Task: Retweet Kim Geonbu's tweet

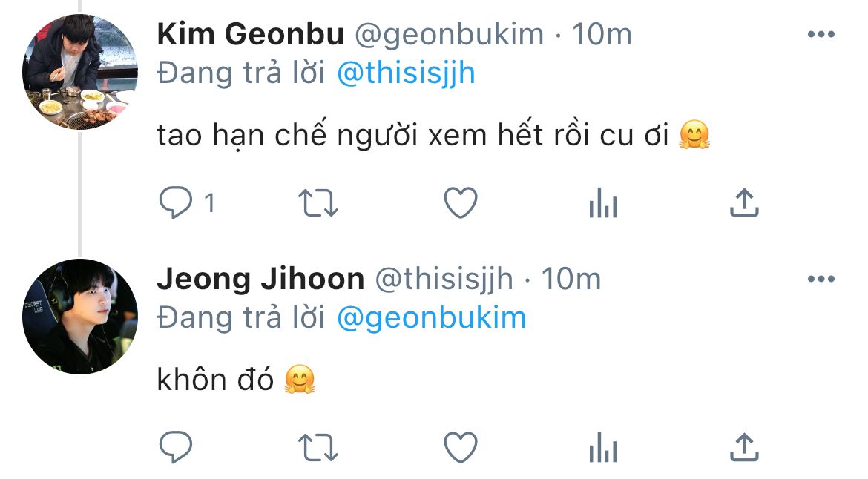Action: click(x=318, y=202)
